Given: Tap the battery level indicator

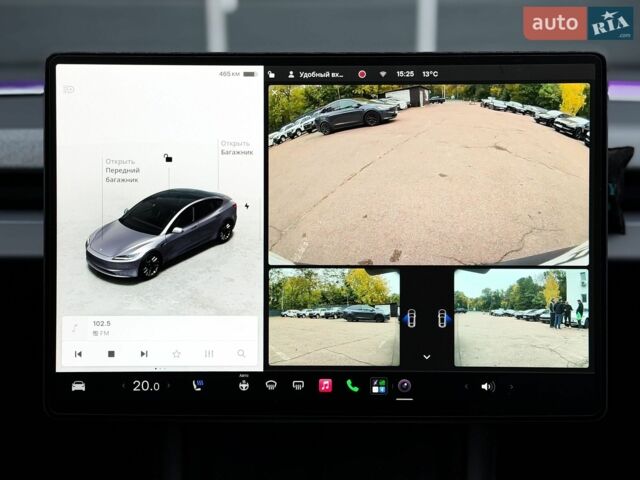Looking at the screenshot, I should pos(250,74).
